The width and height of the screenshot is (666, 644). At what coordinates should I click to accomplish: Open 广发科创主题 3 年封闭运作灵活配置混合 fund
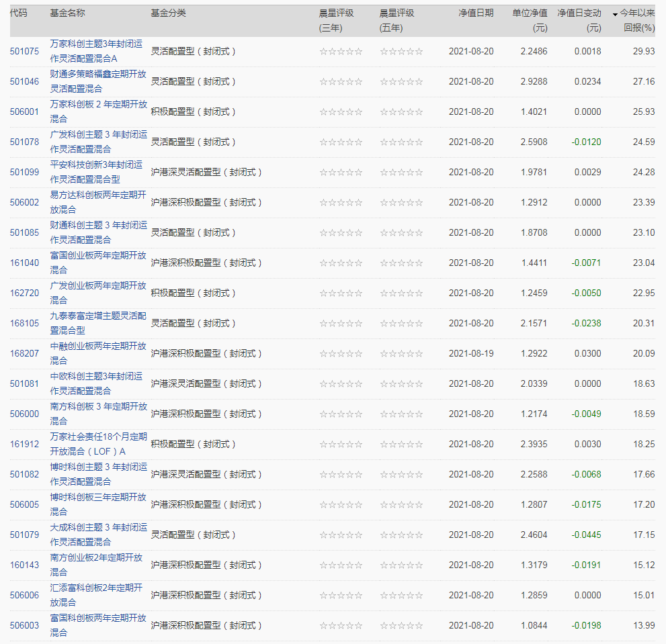pos(99,142)
